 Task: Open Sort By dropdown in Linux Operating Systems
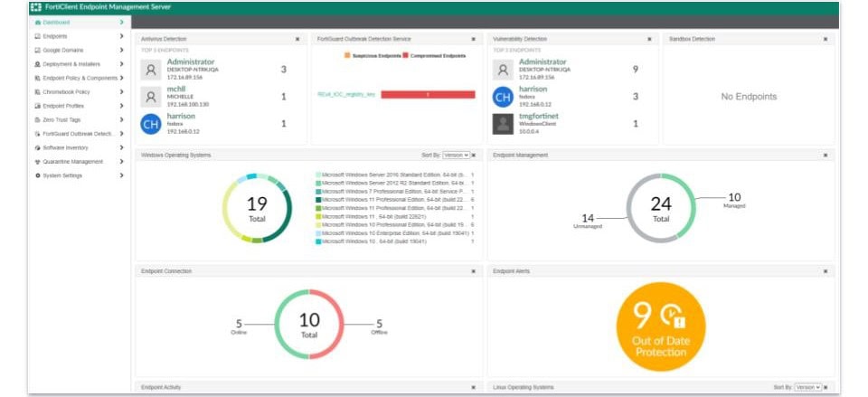(x=808, y=388)
